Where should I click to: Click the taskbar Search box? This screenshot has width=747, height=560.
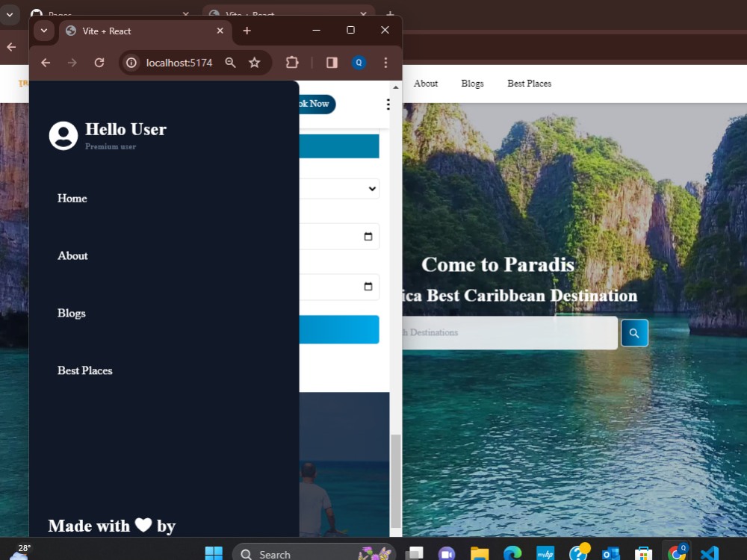314,553
